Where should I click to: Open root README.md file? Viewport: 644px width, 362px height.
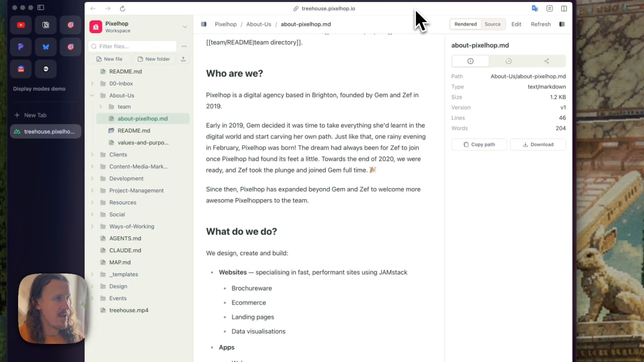point(125,71)
